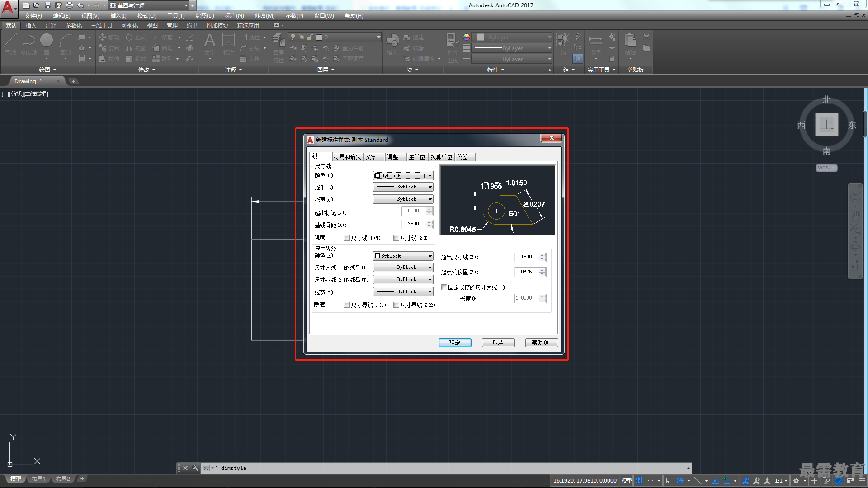868x488 pixels.
Task: Click the Paste (粘贴) clipboard icon
Action: (630, 45)
